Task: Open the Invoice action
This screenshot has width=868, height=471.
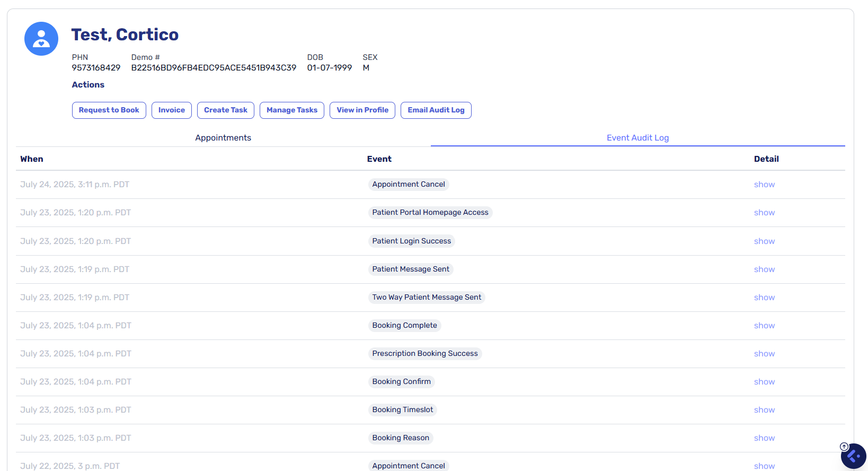Action: 172,110
